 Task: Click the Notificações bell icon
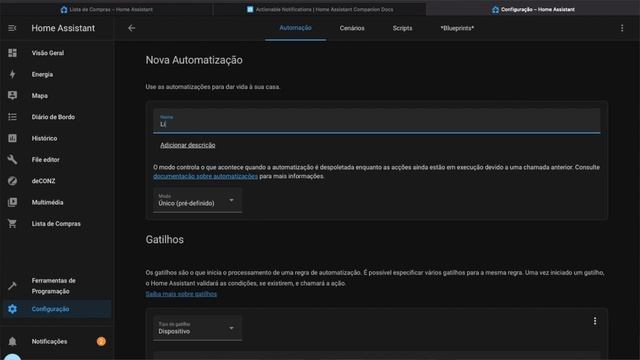coord(12,341)
